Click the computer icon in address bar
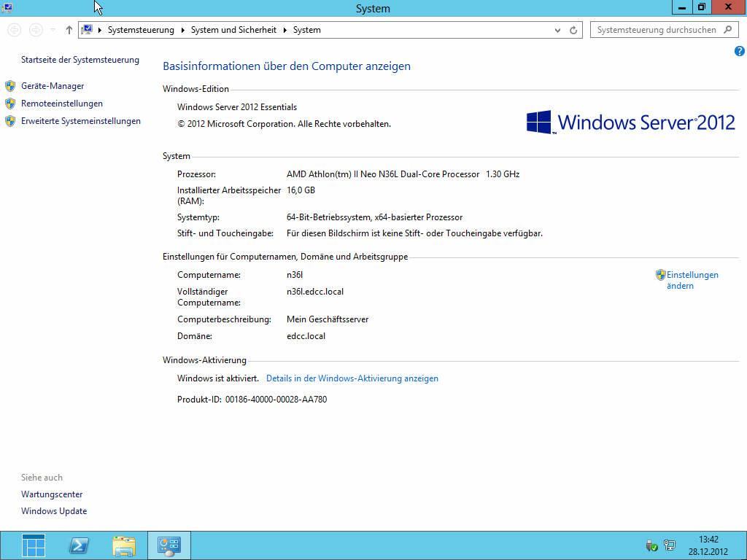 (x=87, y=29)
